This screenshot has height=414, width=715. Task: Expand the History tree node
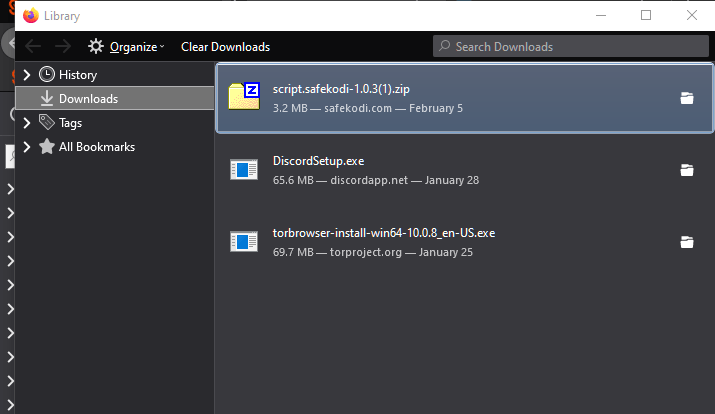[26, 75]
